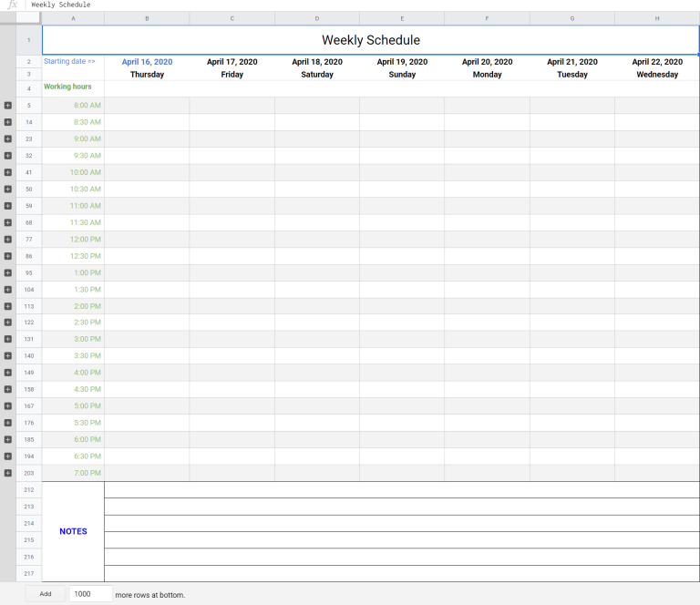Click the Starting date => cell

[x=73, y=62]
